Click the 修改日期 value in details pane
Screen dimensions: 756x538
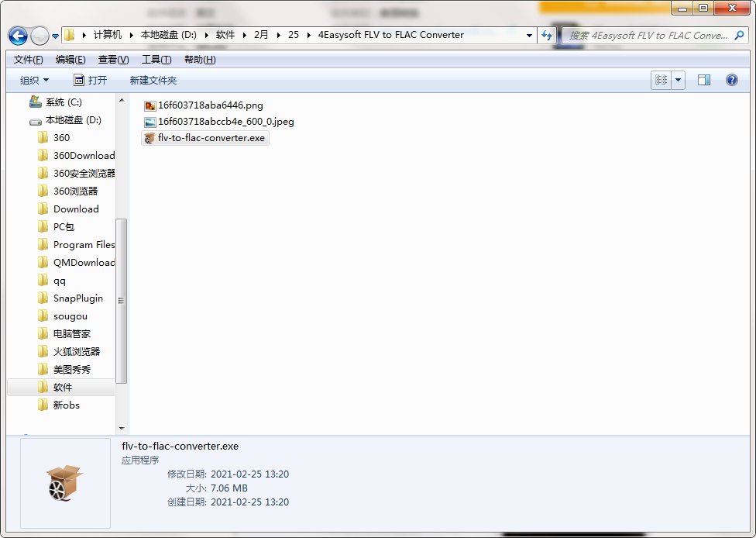click(x=249, y=474)
